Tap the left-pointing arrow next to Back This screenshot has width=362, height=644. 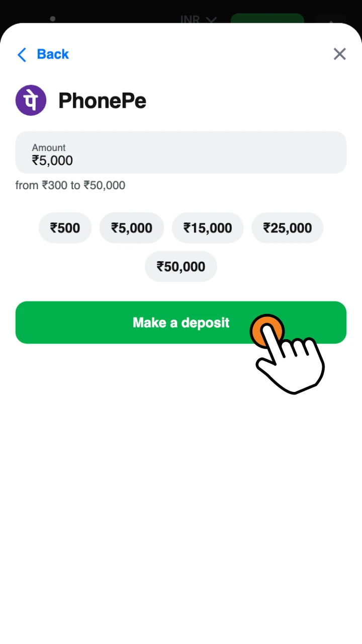coord(22,54)
